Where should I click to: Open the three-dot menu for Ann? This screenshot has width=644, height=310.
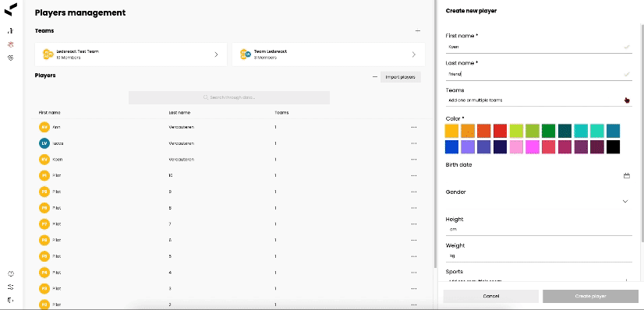pos(413,127)
